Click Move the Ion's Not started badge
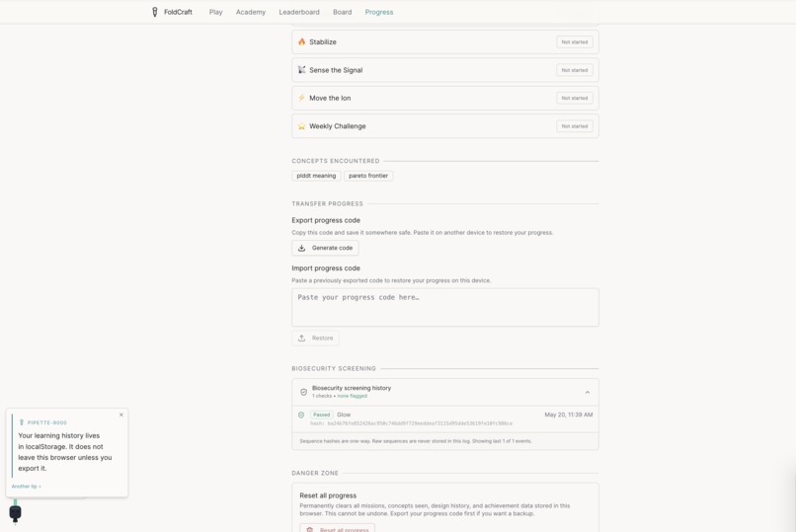The height and width of the screenshot is (532, 796). click(x=575, y=98)
